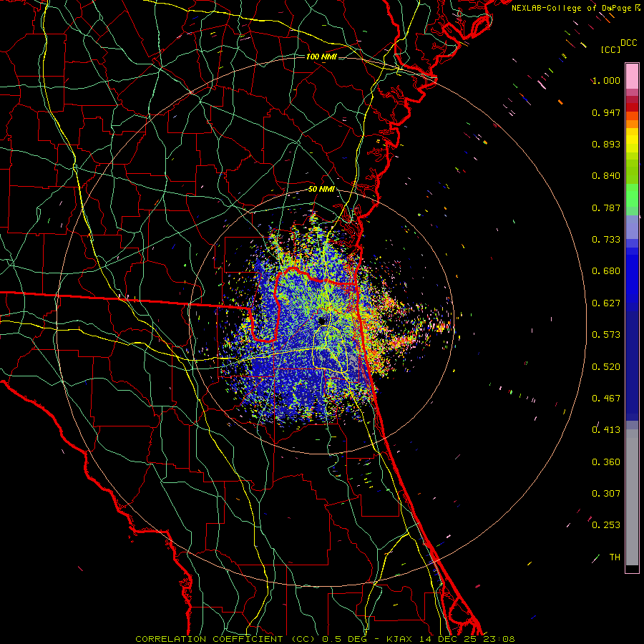Pick the light pink swatch at color bar top

[632, 76]
